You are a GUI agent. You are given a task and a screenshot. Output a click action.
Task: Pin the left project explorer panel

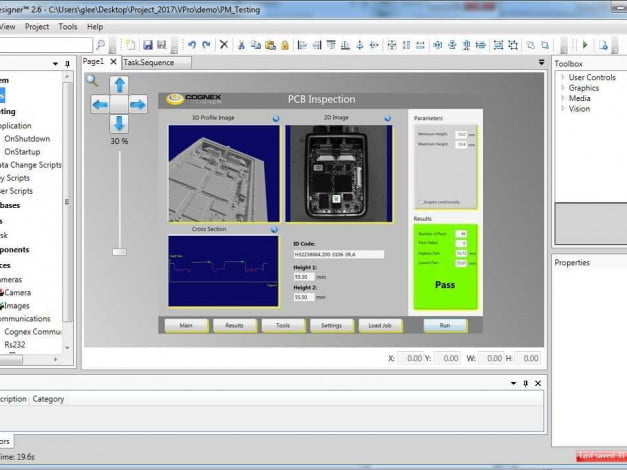[x=67, y=64]
